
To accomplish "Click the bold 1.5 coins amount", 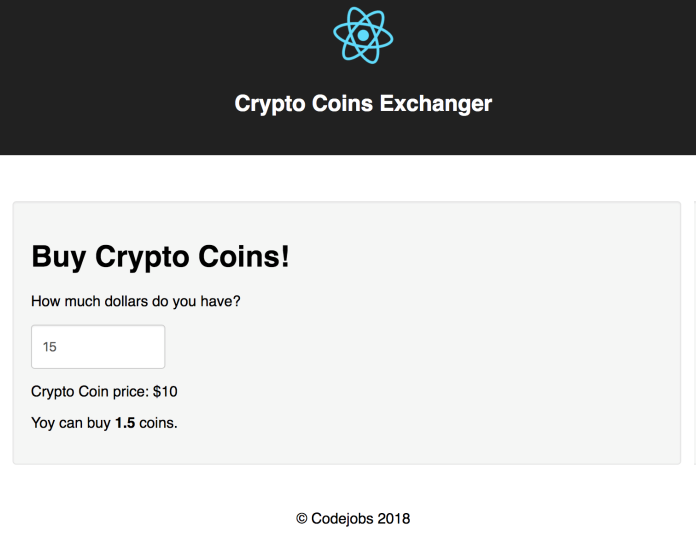I will tap(125, 423).
